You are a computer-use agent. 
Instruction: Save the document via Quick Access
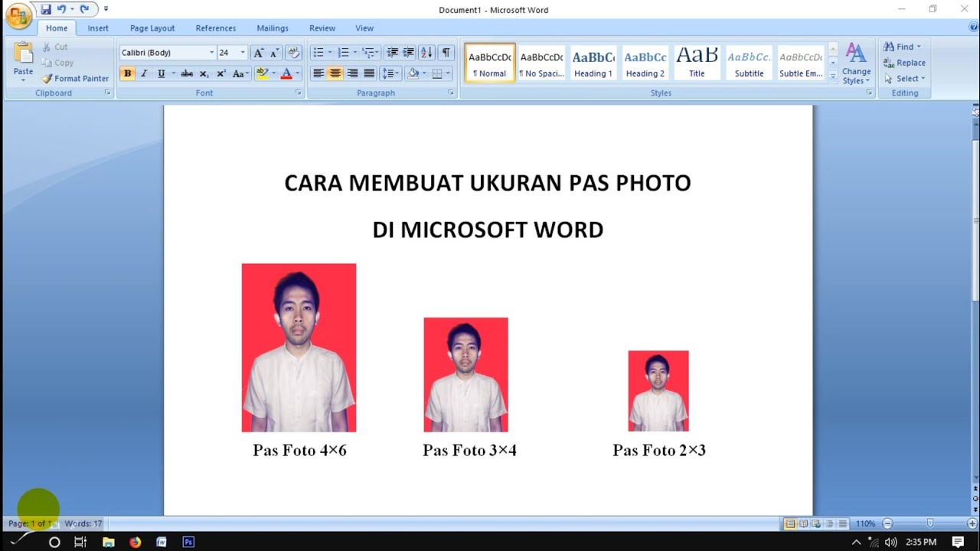46,9
